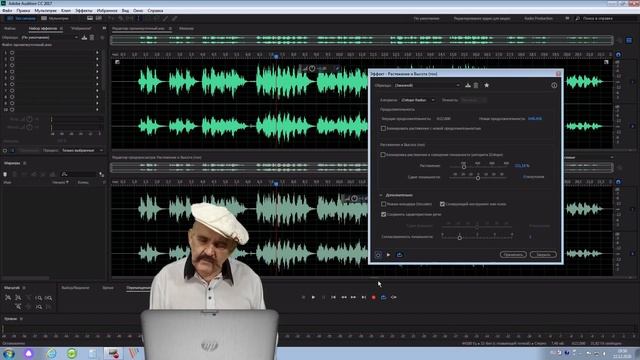
Task: Toggle power for effects rack slot 5
Action: [12, 78]
